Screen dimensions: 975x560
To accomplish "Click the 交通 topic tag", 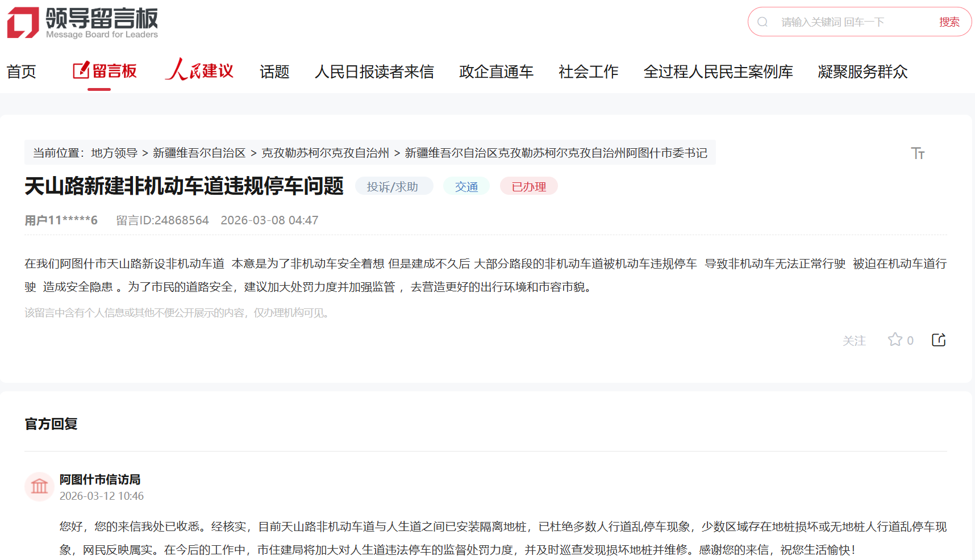I will click(x=466, y=187).
